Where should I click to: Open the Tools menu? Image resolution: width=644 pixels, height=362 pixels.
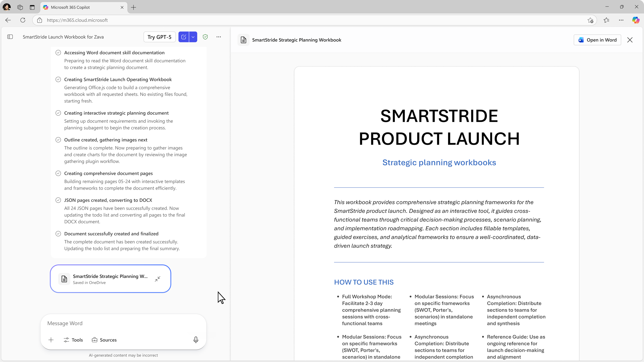(73, 340)
